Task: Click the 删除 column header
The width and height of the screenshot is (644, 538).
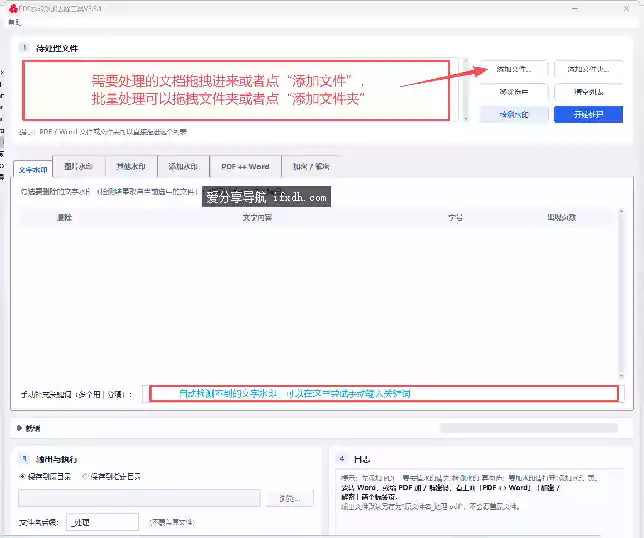Action: [64, 217]
